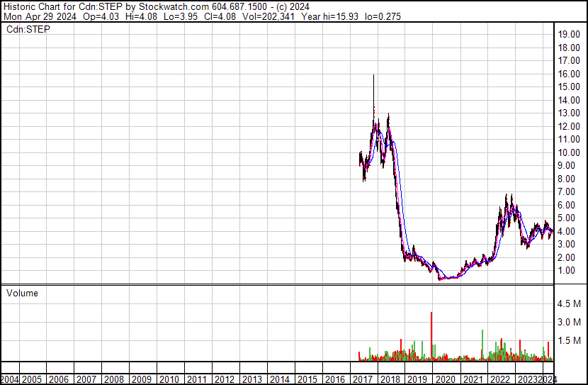Click the 2020 year label on the time axis
The image size is (588, 385).
[x=445, y=379]
